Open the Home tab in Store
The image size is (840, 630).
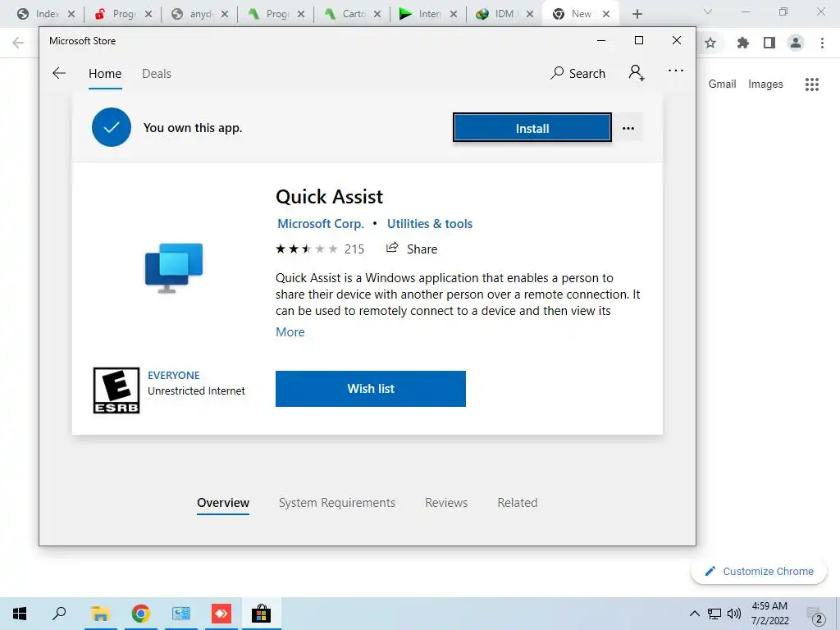[x=105, y=73]
